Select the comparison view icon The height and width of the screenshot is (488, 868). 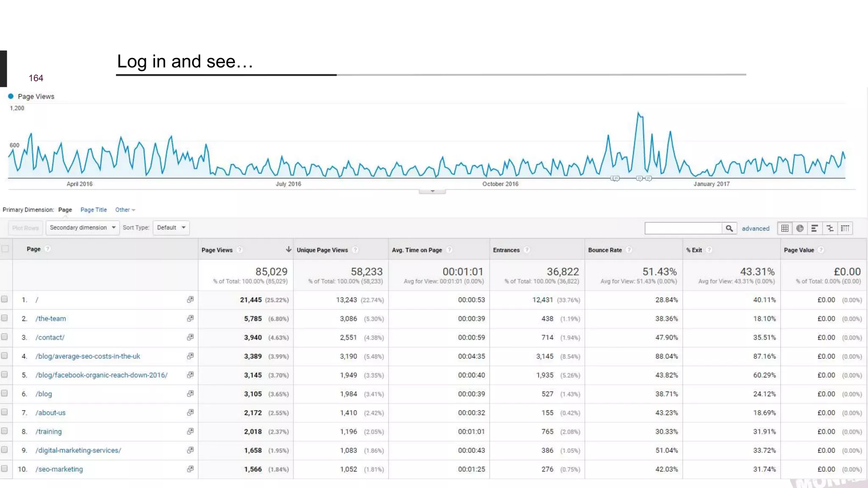pyautogui.click(x=830, y=228)
